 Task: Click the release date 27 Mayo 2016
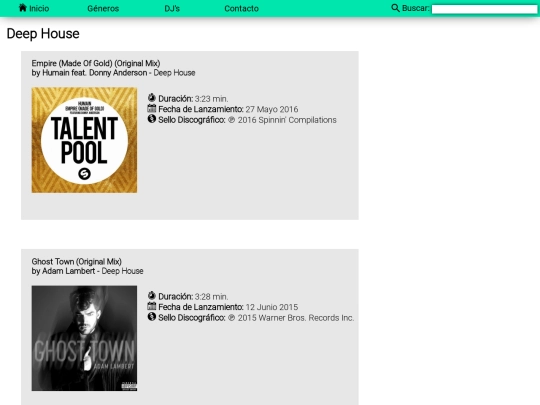272,110
